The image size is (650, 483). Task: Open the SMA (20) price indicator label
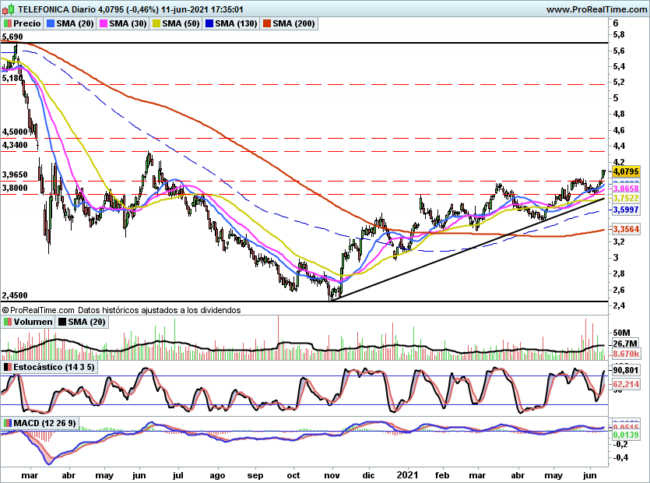(x=75, y=24)
